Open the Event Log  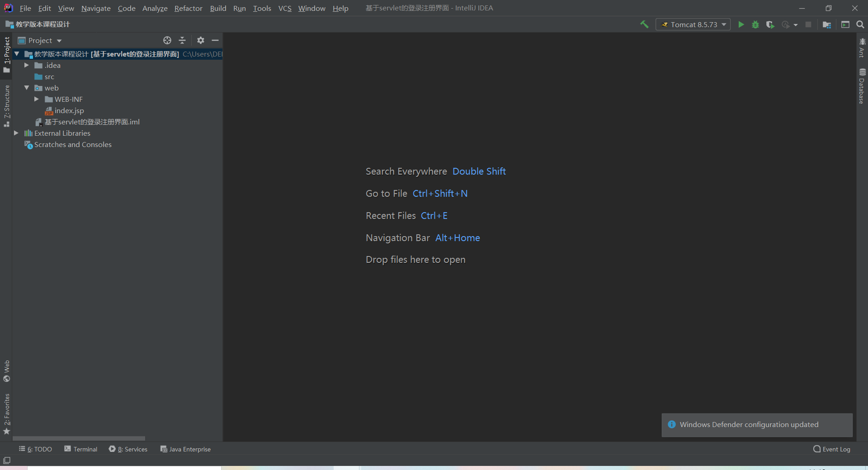[x=832, y=449]
